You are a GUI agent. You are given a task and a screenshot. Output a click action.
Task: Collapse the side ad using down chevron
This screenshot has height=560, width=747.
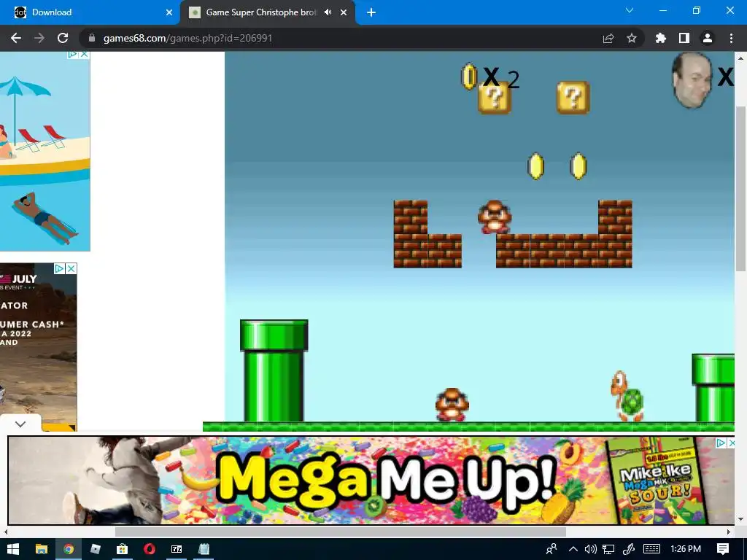click(x=20, y=424)
